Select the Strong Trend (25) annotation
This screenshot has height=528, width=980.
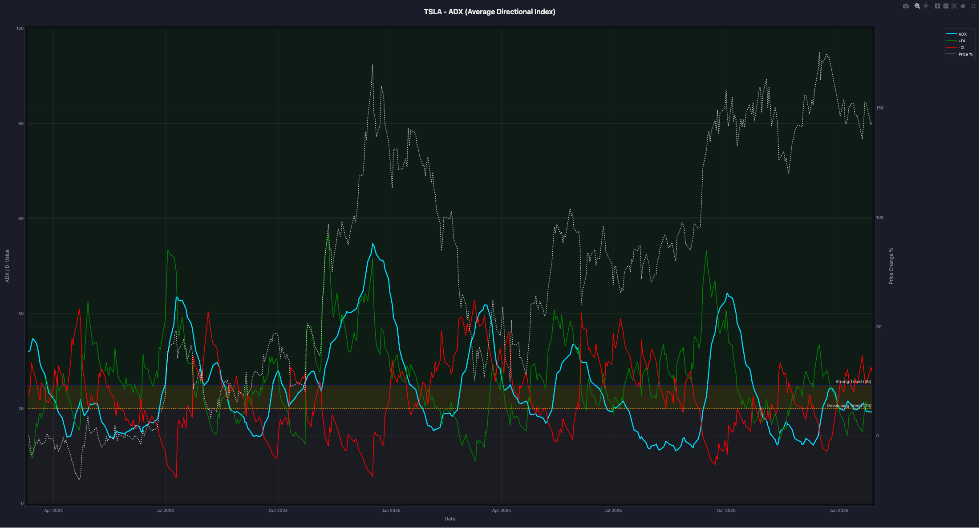[853, 382]
